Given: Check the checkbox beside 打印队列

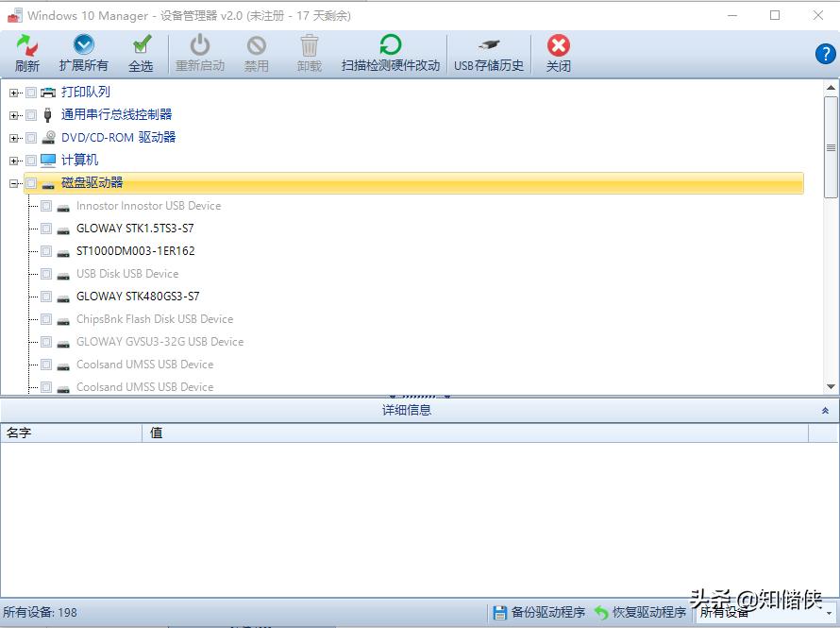Looking at the screenshot, I should tap(31, 92).
